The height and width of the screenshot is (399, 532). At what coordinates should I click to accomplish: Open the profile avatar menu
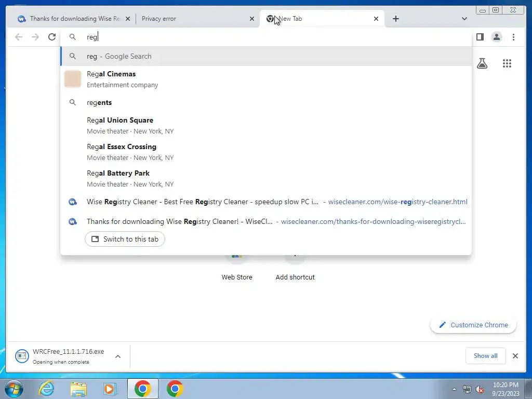click(x=496, y=37)
